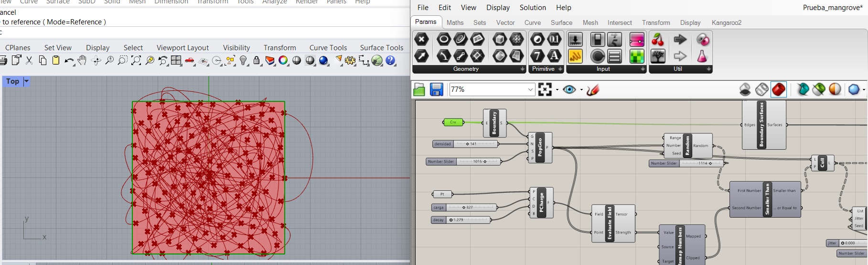The image size is (868, 265).
Task: Select the Gradient component icon
Action: coord(637,39)
